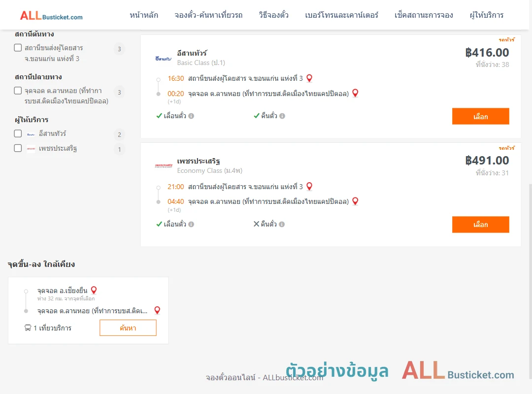Open map pin for 00:20 arrival stop
This screenshot has width=532, height=394.
(355, 93)
